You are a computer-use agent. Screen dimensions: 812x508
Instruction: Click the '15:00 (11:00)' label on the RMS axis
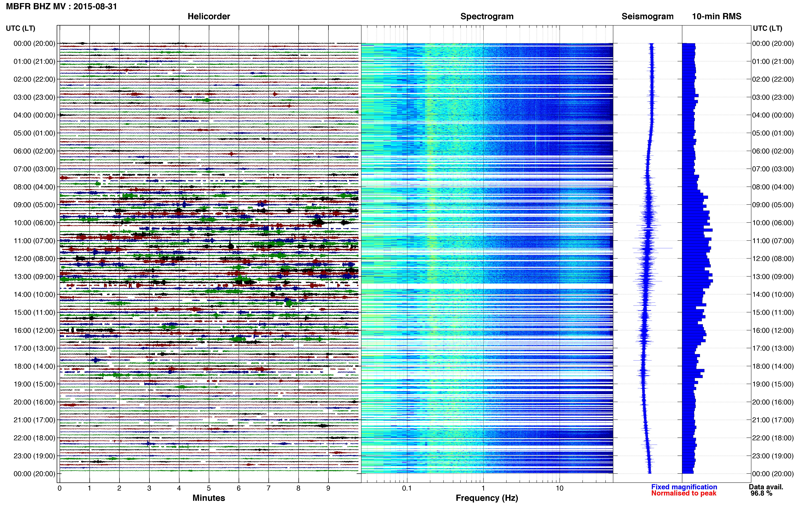point(773,312)
